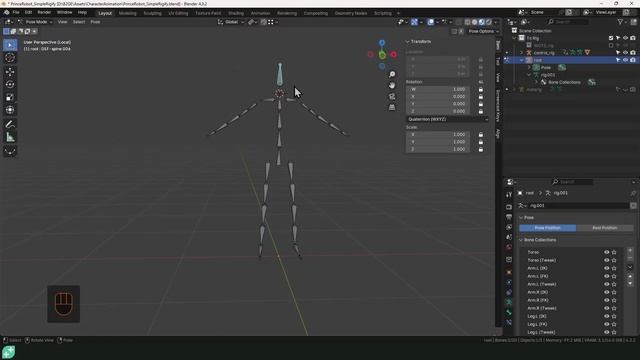Open the Render properties tab
The width and height of the screenshot is (640, 360).
[509, 207]
